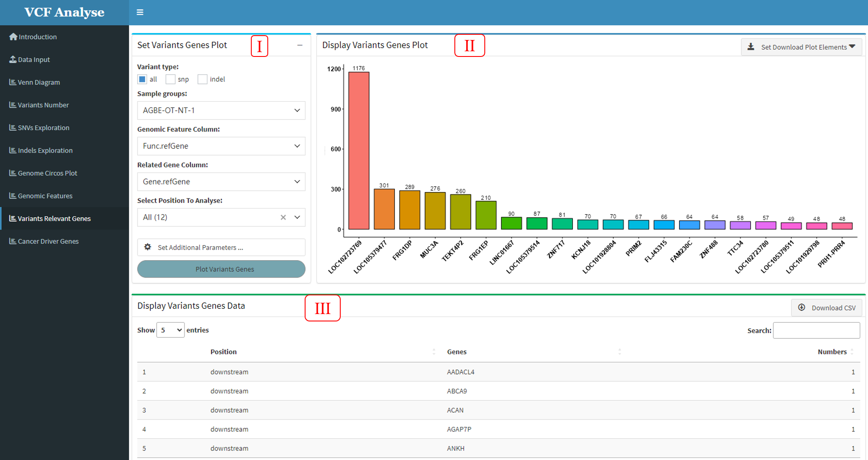The height and width of the screenshot is (460, 868).
Task: Toggle the 'all' variant type checkbox
Action: coord(142,79)
